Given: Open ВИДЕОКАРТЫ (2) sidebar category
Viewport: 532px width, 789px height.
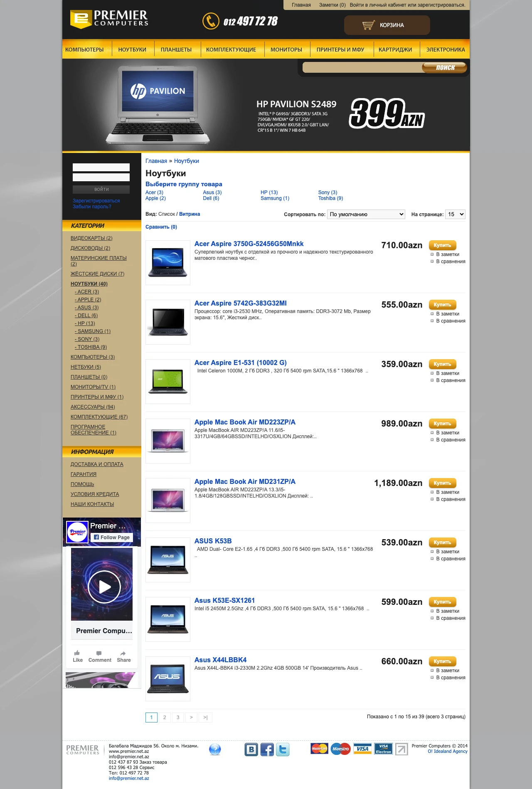Looking at the screenshot, I should point(91,238).
